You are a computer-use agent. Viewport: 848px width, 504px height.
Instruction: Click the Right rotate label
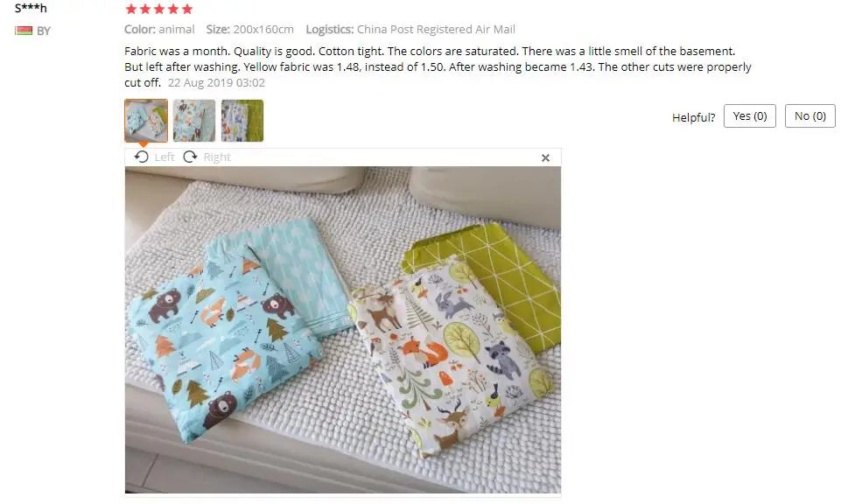(217, 157)
